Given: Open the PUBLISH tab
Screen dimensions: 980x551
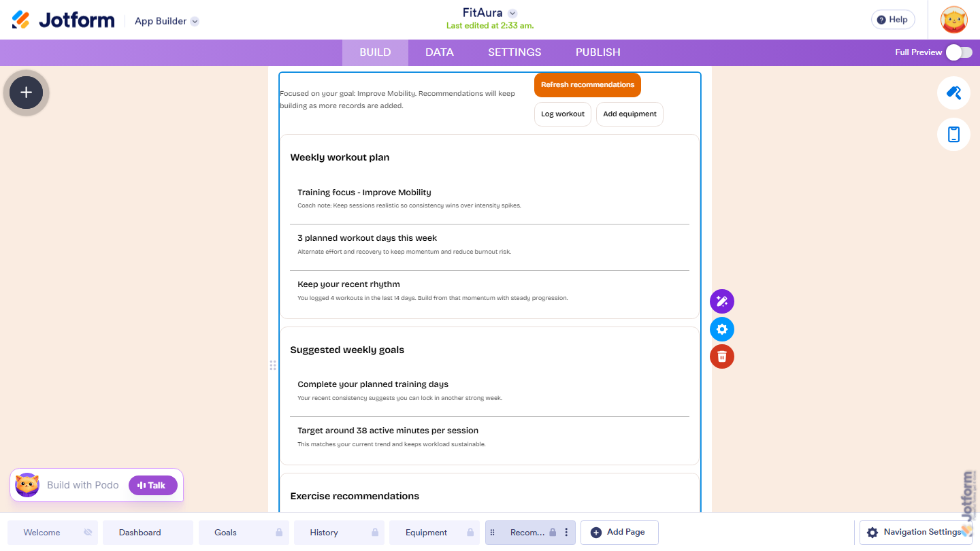Looking at the screenshot, I should tap(598, 52).
